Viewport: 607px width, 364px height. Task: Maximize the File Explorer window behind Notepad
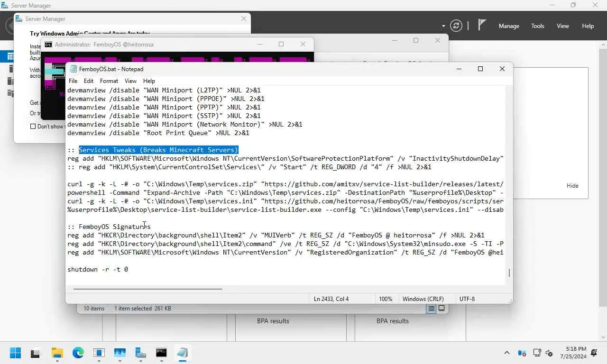(x=416, y=40)
